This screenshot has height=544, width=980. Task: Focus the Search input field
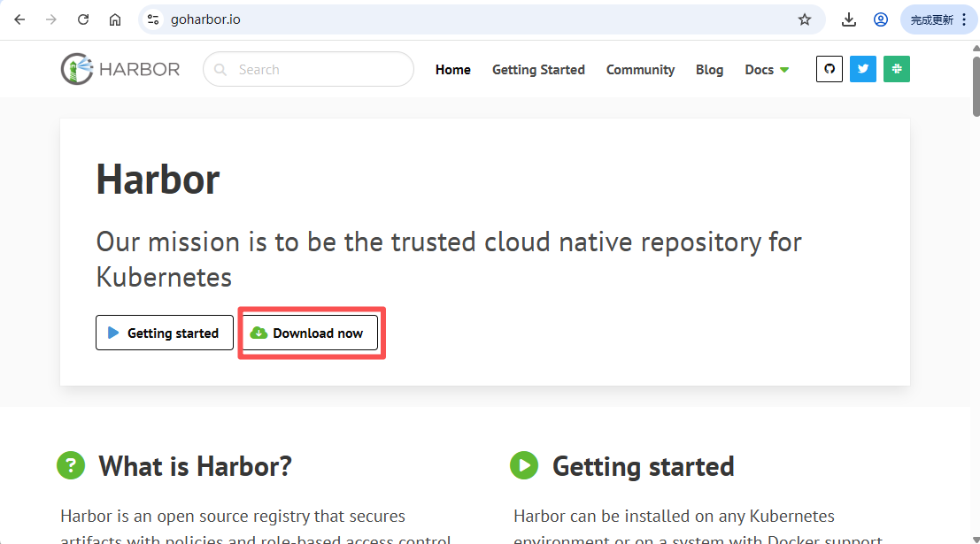click(x=308, y=69)
